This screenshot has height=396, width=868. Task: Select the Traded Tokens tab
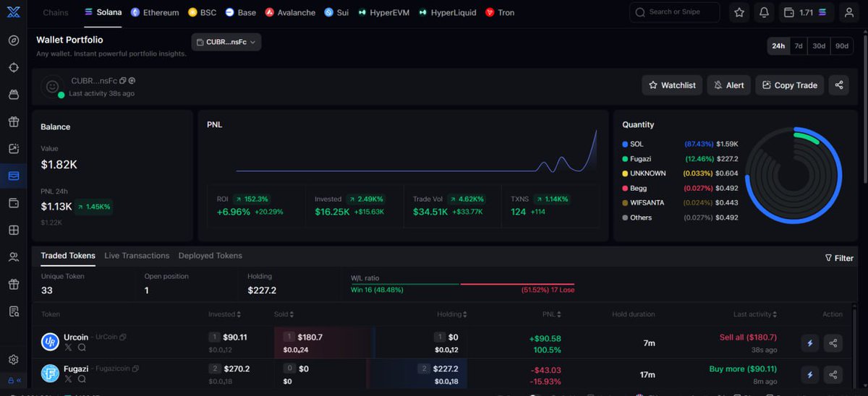point(68,256)
